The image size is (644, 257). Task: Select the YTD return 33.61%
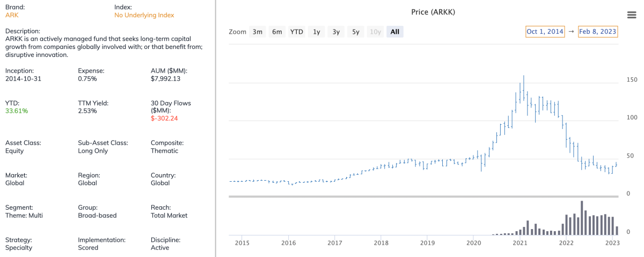click(17, 111)
